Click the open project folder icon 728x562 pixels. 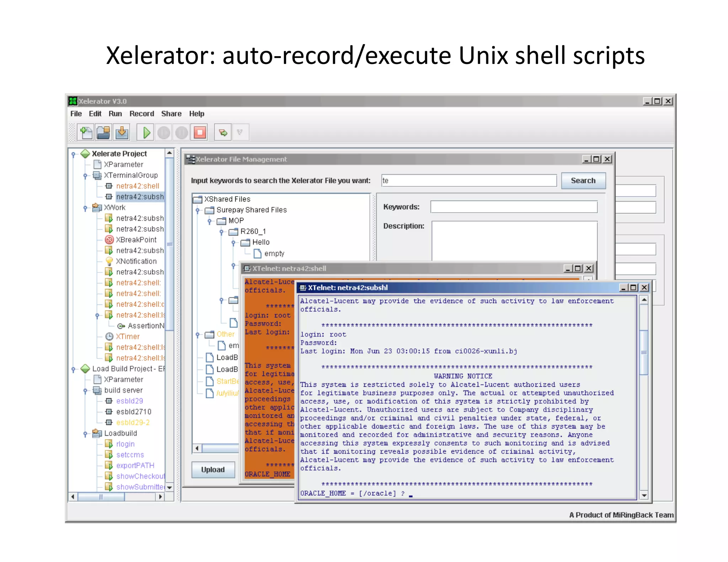point(103,133)
